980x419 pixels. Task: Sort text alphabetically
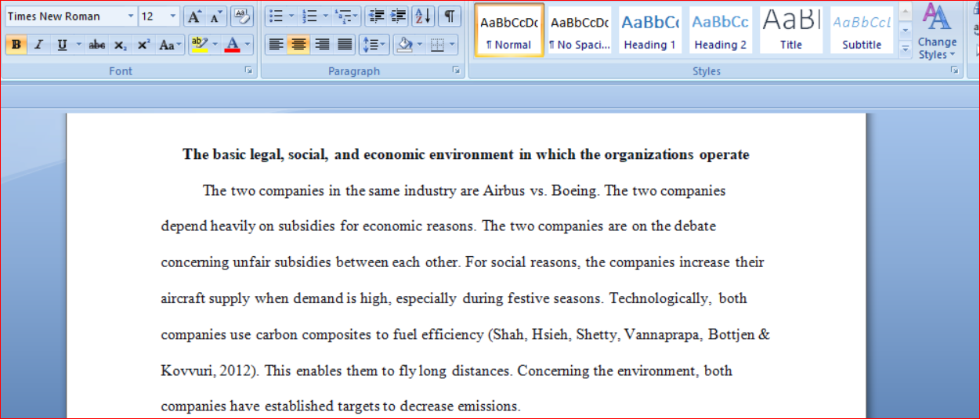point(423,16)
